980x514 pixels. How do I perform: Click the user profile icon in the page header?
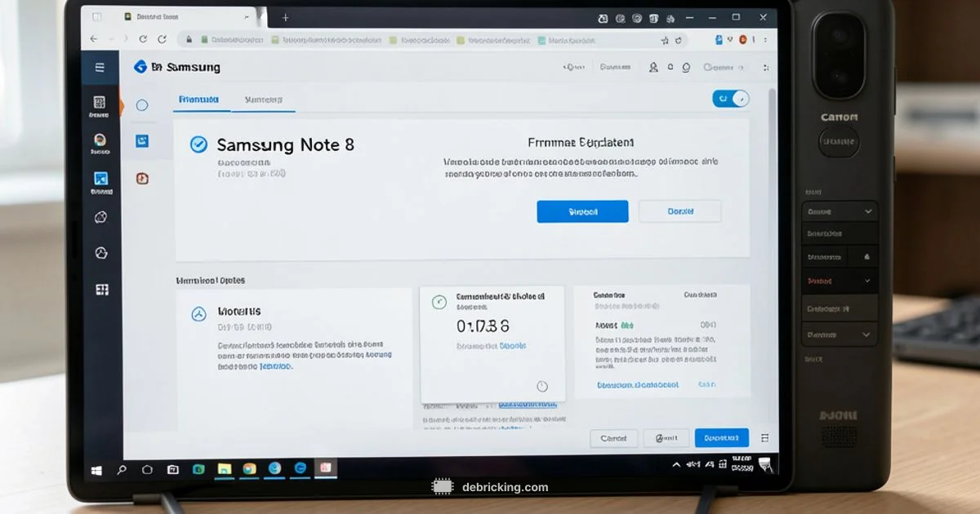tap(653, 68)
